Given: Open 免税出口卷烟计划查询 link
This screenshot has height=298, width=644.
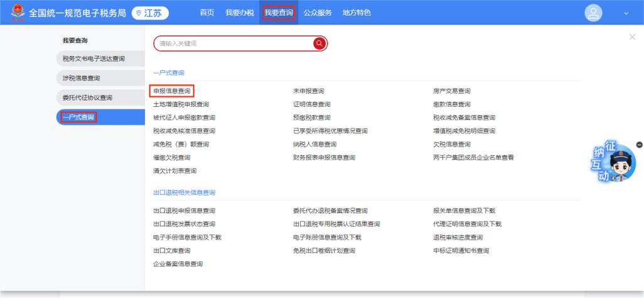Looking at the screenshot, I should coord(324,251).
